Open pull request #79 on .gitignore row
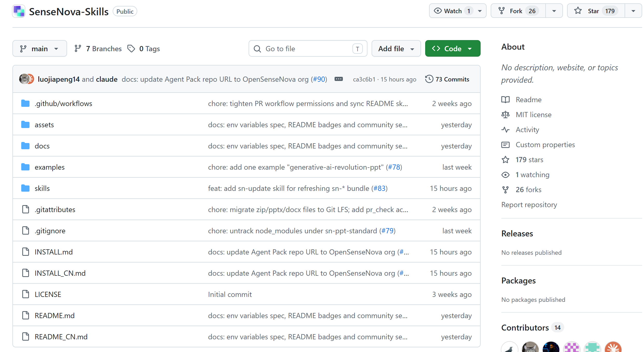The image size is (644, 352). pos(387,231)
